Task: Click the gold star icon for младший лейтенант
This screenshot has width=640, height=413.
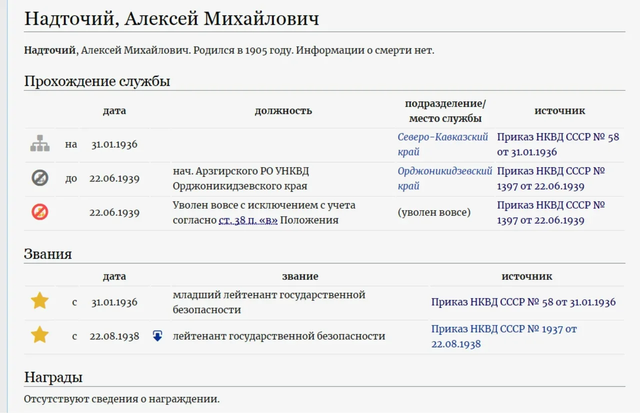Action: coord(39,301)
